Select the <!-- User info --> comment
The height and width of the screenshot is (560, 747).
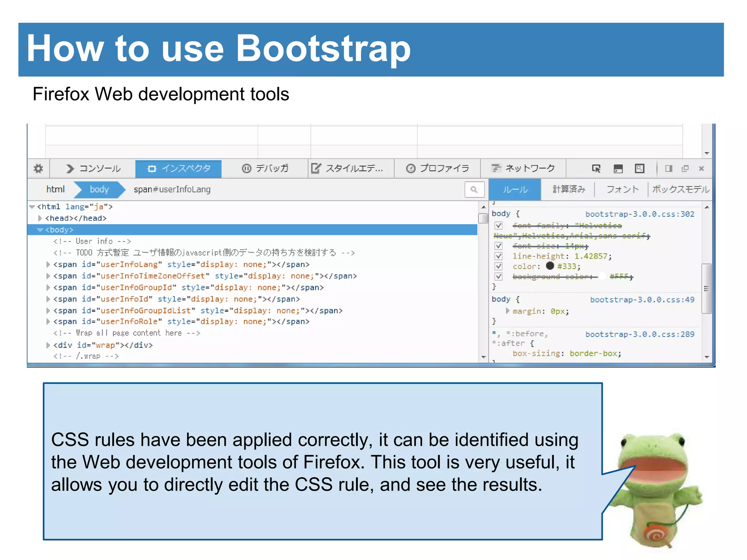(x=92, y=241)
